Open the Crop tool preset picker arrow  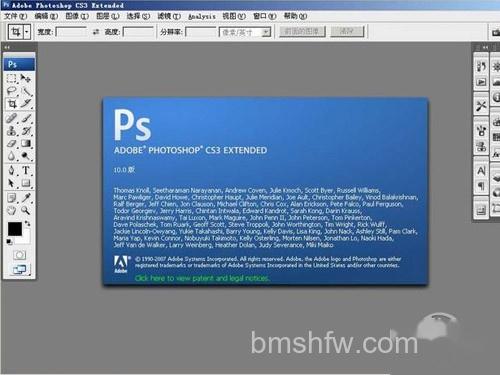[x=27, y=32]
